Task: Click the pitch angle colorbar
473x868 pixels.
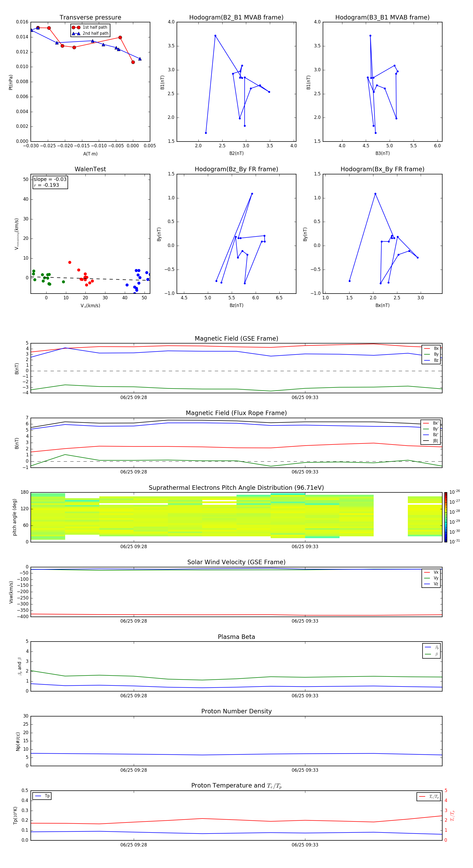Action: tap(446, 517)
